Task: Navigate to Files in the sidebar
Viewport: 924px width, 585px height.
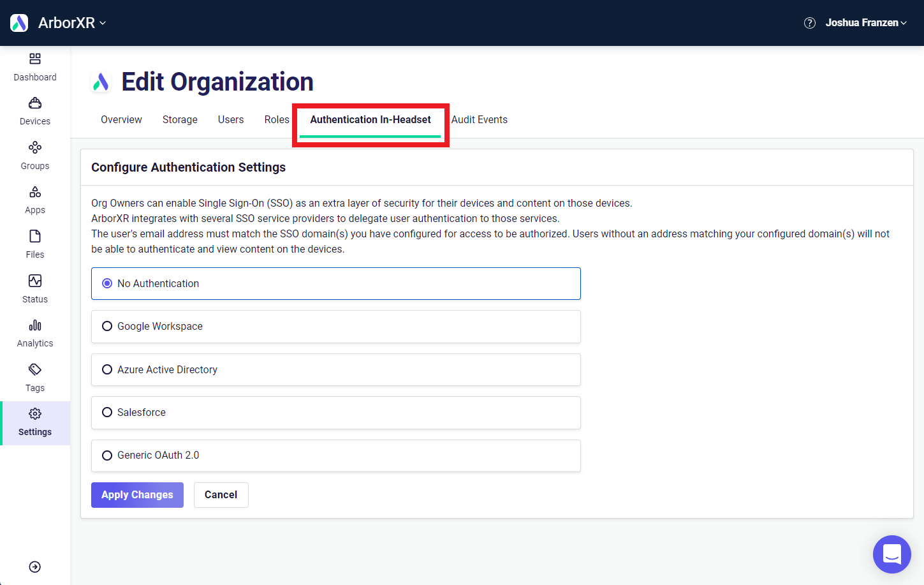Action: [35, 244]
